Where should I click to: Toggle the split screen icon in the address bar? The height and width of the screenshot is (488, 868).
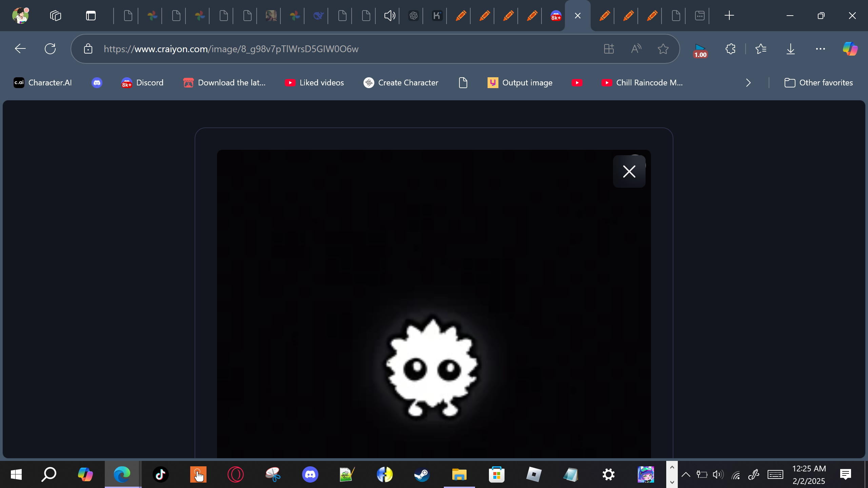(609, 49)
